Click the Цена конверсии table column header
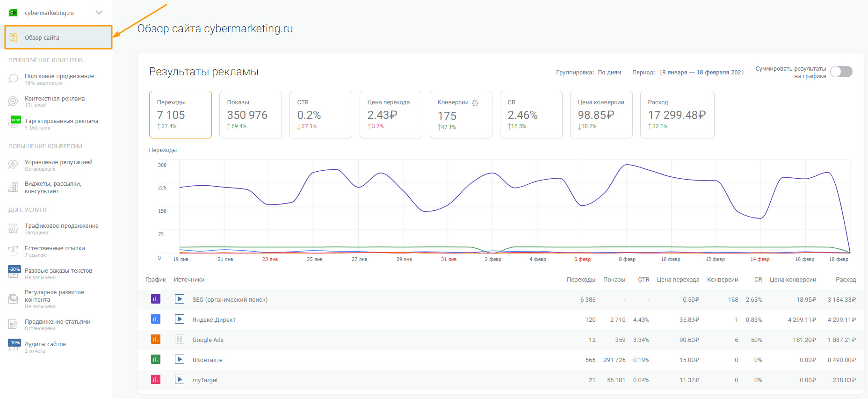This screenshot has width=868, height=399. pyautogui.click(x=793, y=280)
